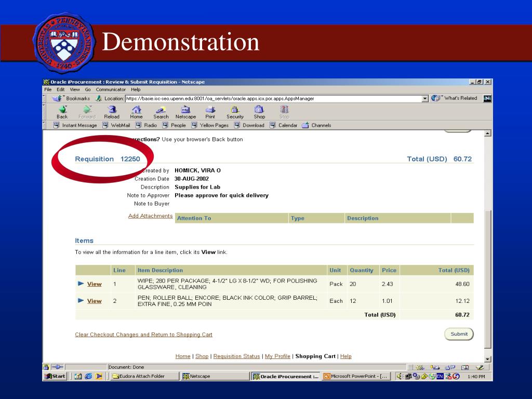Click View link for line 1

95,284
